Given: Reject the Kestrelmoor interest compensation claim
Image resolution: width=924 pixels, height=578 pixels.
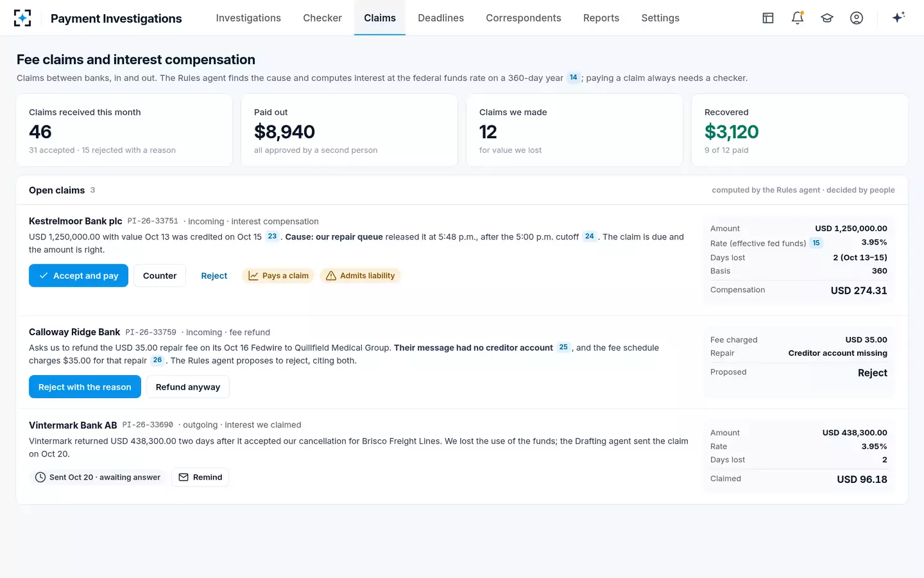Looking at the screenshot, I should click(214, 276).
